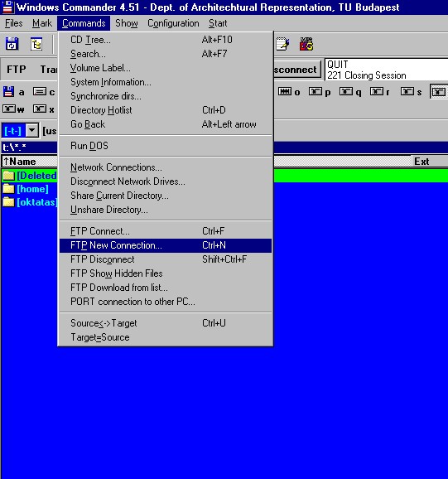This screenshot has width=448, height=479.
Task: Open the [Deleted folder icon
Action: coord(8,176)
